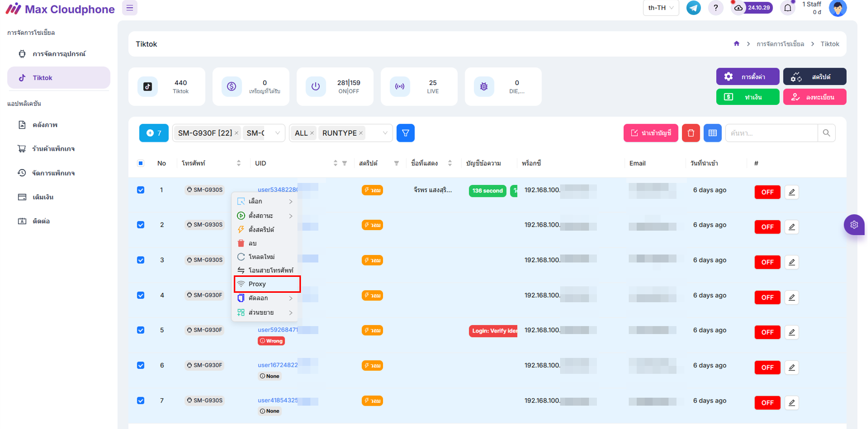Open the Telegram contact icon
The width and height of the screenshot is (868, 429).
(x=693, y=8)
